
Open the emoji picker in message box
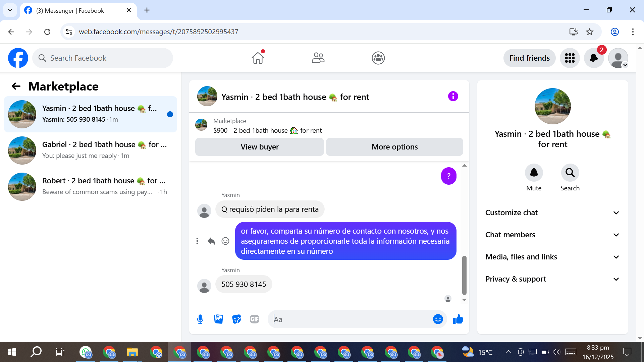coord(438,319)
